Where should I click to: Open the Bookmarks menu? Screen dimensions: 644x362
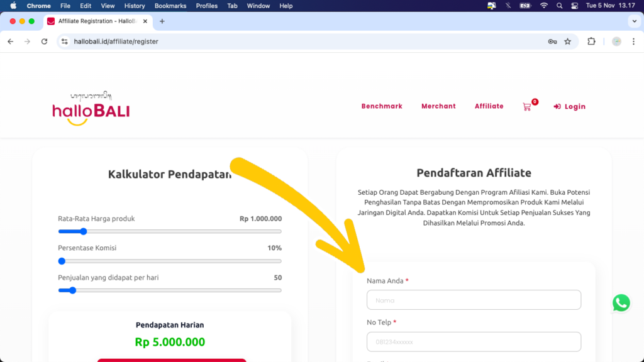pos(170,6)
